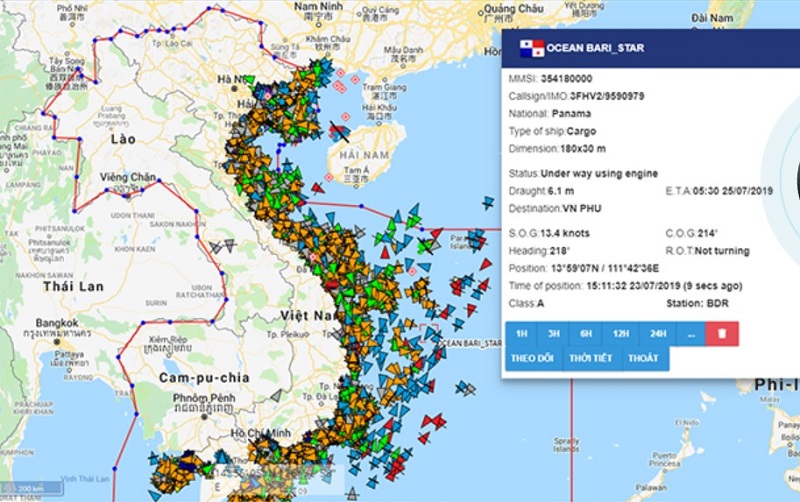Image resolution: width=800 pixels, height=502 pixels.
Task: Click the THEO DÕI follow button
Action: point(532,358)
